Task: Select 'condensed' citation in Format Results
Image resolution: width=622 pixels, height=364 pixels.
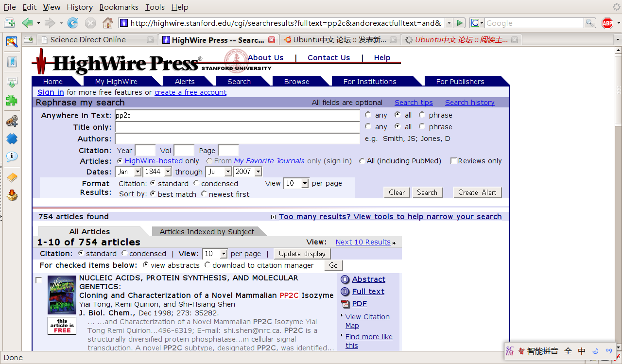Action: (x=196, y=184)
